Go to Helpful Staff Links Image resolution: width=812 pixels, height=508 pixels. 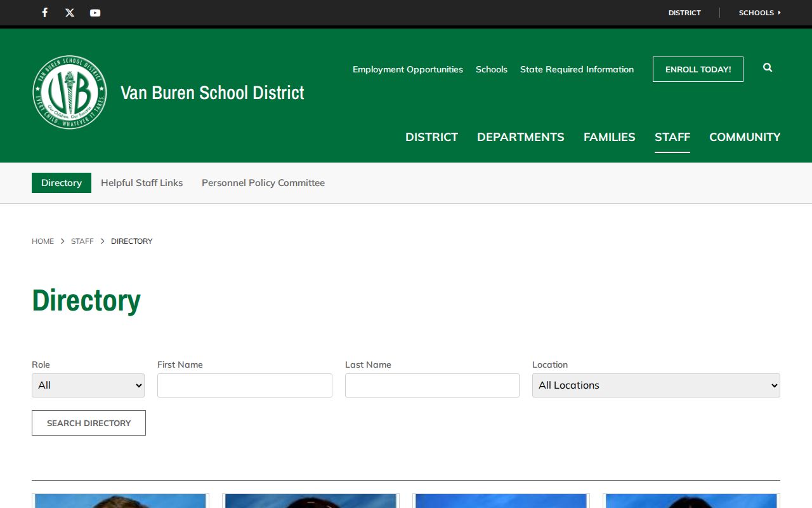(141, 183)
